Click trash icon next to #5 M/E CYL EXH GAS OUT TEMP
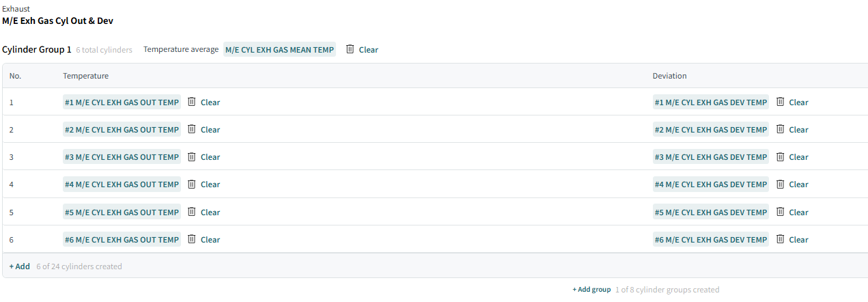The height and width of the screenshot is (302, 868). tap(192, 212)
